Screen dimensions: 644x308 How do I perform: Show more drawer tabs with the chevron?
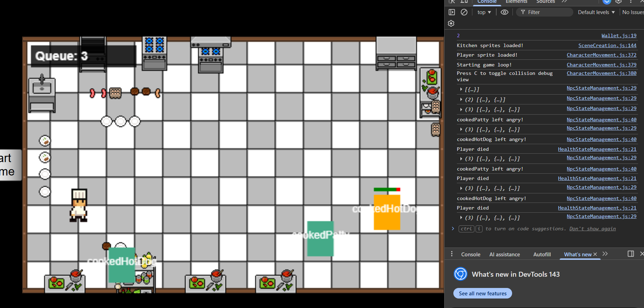[605, 254]
